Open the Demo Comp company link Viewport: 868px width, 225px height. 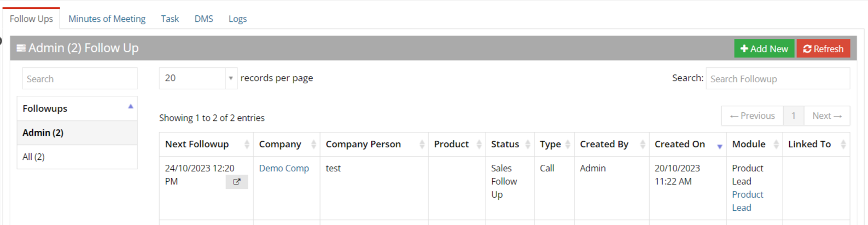[x=284, y=168]
